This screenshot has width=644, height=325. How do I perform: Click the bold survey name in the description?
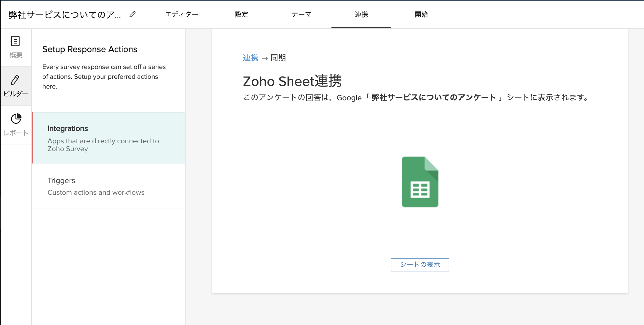(x=434, y=97)
